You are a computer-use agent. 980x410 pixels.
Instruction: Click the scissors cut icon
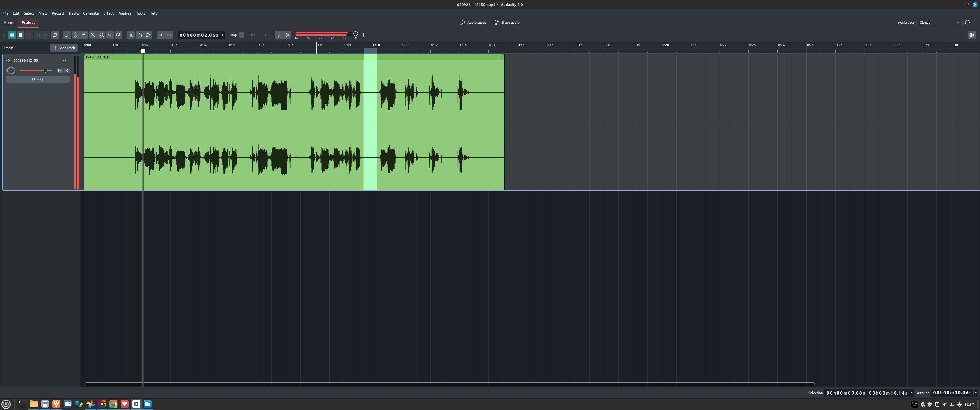click(131, 35)
